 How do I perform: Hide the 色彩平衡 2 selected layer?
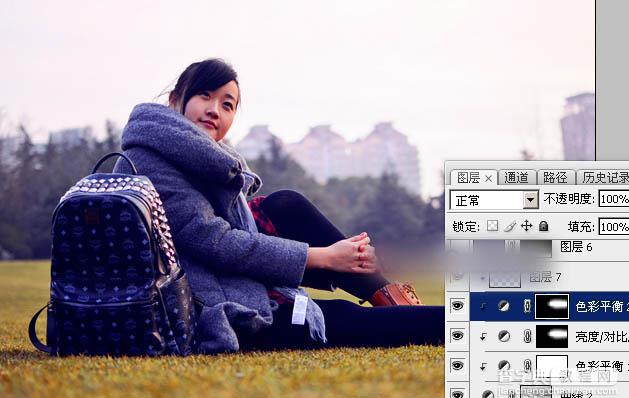(457, 306)
